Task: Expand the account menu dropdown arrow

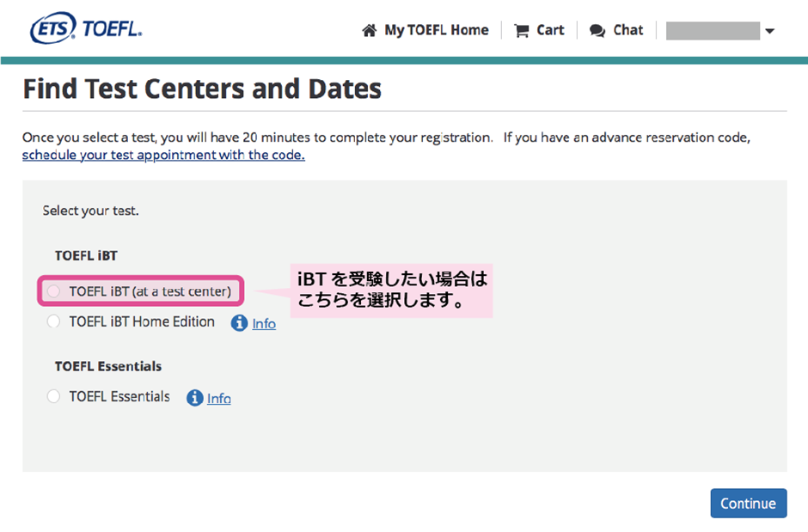Action: pyautogui.click(x=769, y=32)
